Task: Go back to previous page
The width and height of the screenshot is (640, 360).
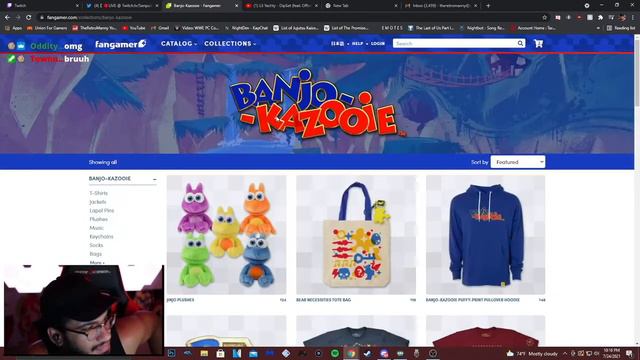Action: [x=7, y=18]
